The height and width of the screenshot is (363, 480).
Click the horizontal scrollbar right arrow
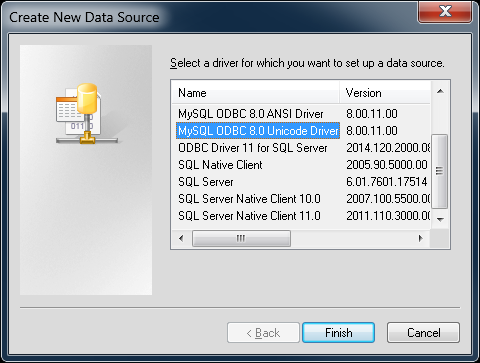(420, 239)
